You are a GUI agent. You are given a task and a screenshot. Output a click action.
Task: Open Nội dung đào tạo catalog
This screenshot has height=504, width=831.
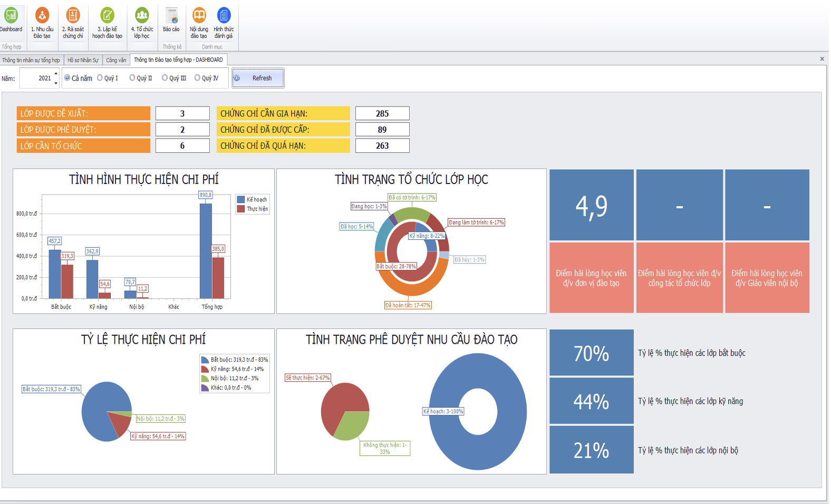[199, 23]
